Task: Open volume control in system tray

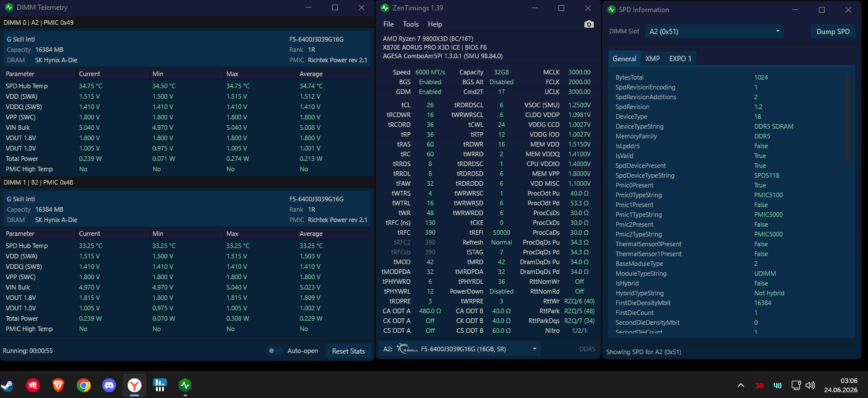Action: click(810, 385)
